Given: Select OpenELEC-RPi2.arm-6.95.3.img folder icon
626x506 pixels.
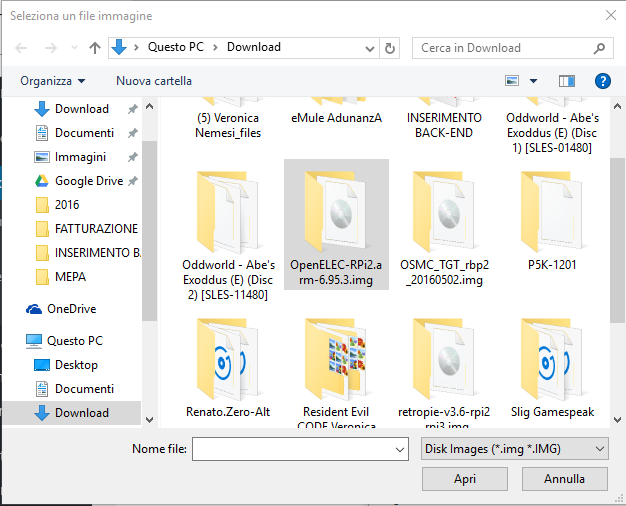Looking at the screenshot, I should [336, 213].
